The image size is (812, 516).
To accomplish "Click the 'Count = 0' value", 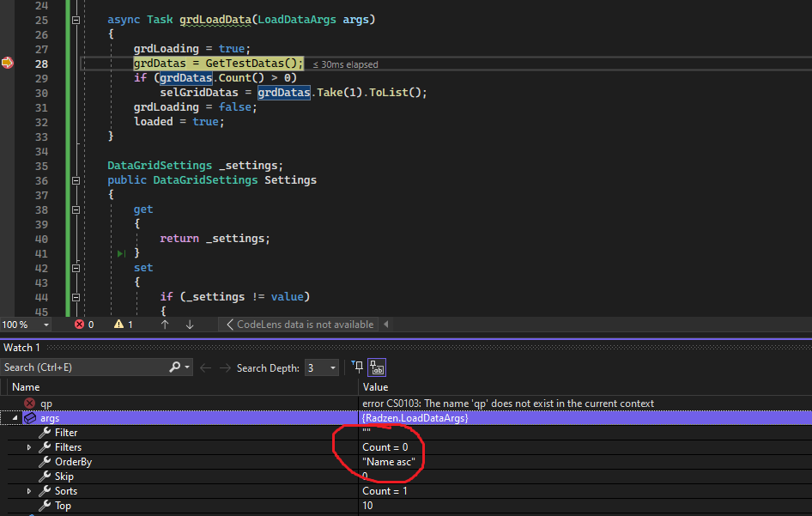I will coord(385,447).
